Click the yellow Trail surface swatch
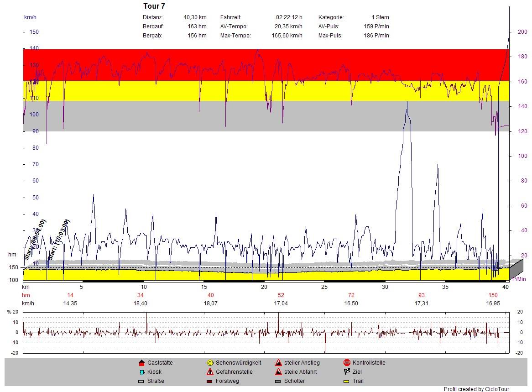Viewport: 532px width, 392px height. pyautogui.click(x=347, y=381)
